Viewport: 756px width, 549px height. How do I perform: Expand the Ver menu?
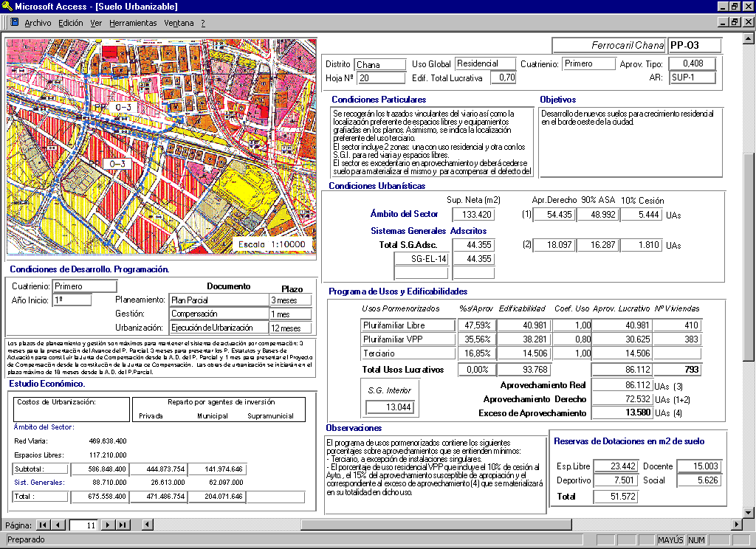click(x=96, y=23)
